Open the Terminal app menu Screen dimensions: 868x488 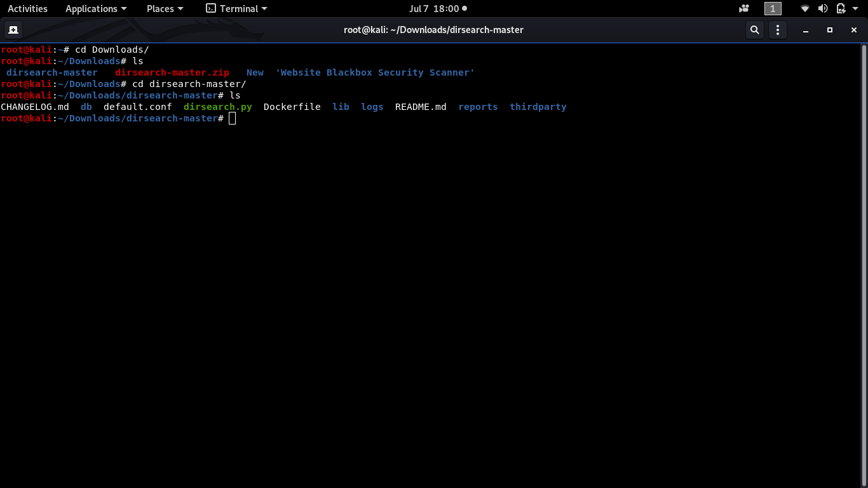tap(237, 9)
